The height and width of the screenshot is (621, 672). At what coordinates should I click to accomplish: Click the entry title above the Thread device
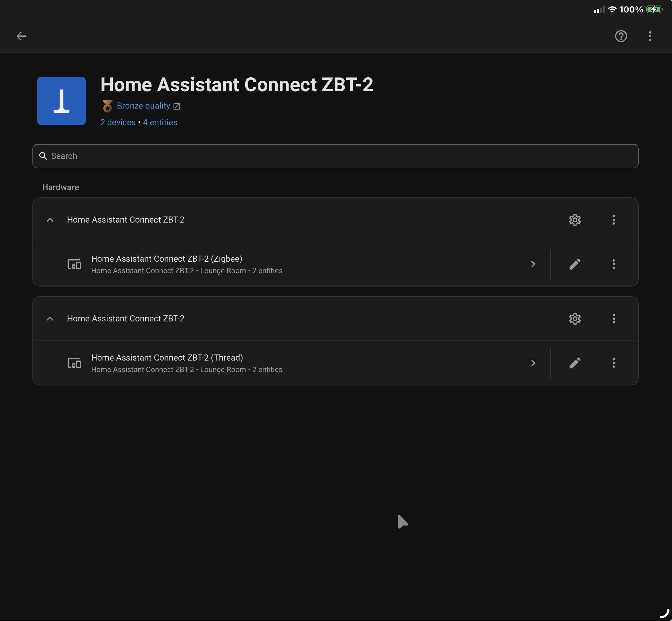point(125,319)
